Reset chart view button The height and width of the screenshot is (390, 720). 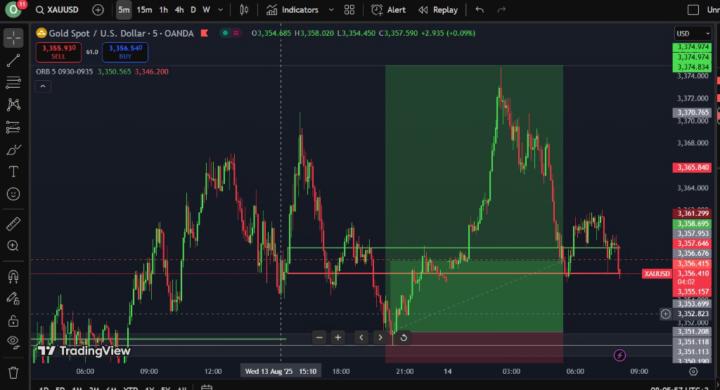(403, 338)
